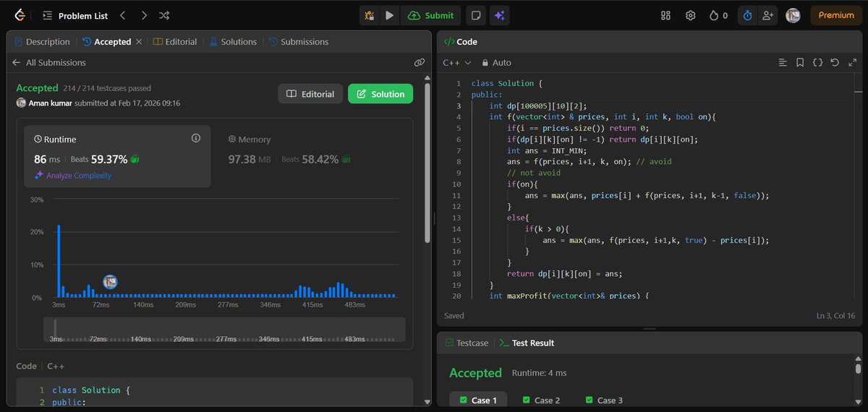Click the Code panel header tab

[461, 42]
